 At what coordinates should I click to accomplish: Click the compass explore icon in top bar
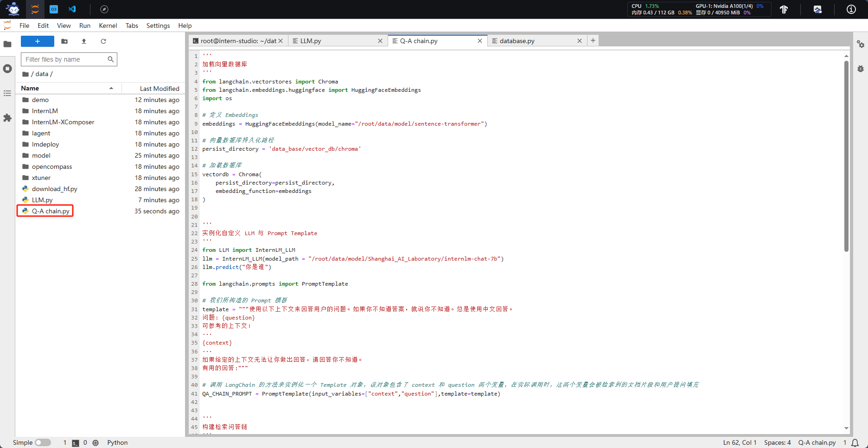click(x=104, y=9)
